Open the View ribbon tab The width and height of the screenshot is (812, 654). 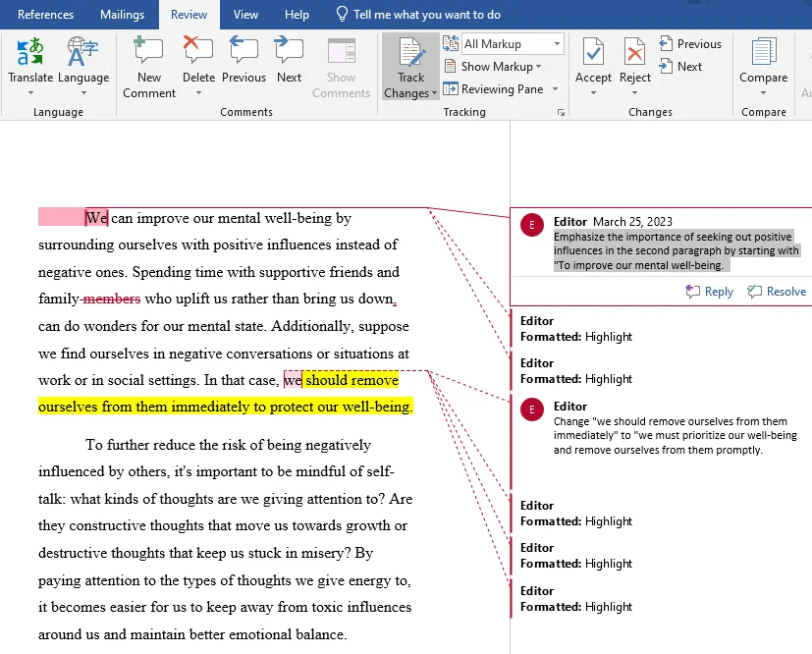(245, 15)
